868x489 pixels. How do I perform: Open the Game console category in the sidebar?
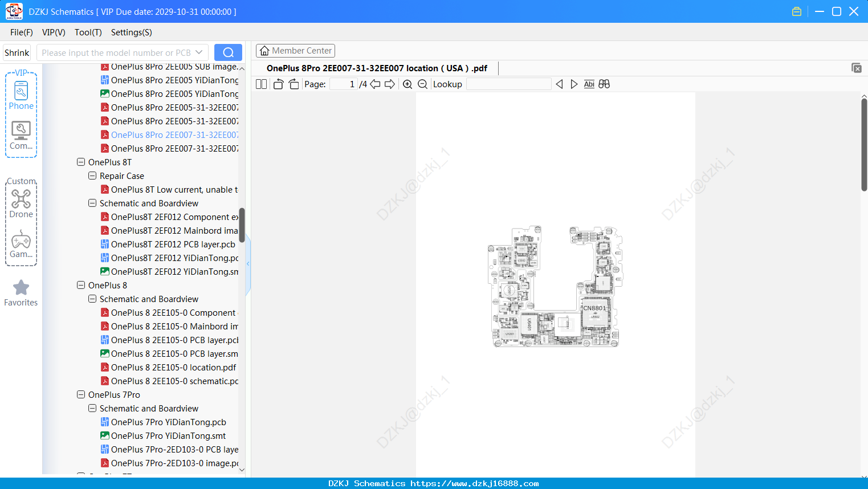pyautogui.click(x=21, y=244)
